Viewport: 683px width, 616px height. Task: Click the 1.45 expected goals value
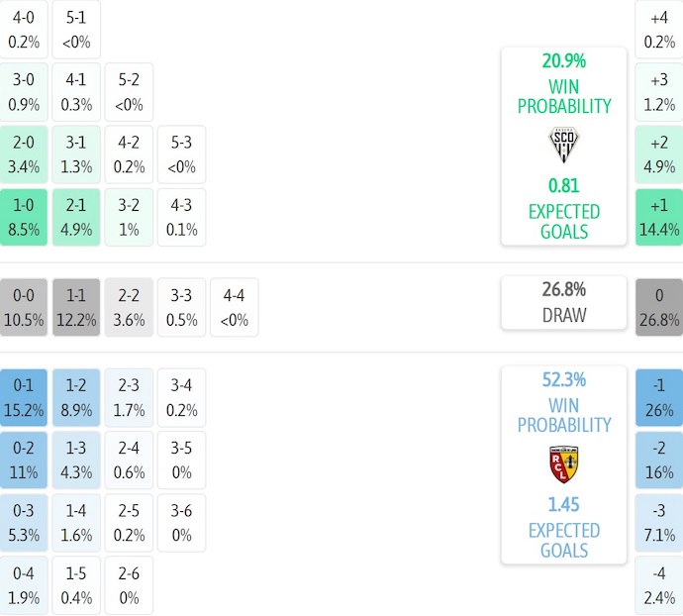point(563,504)
